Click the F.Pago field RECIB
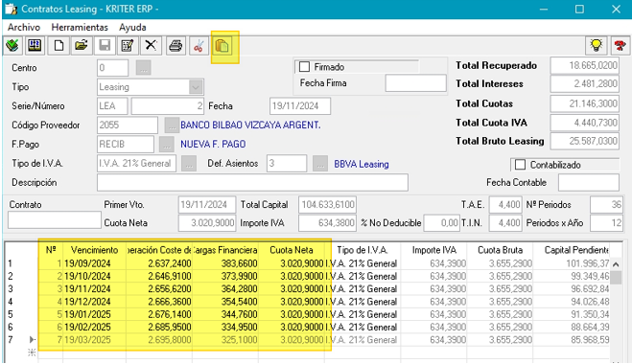 pos(126,144)
